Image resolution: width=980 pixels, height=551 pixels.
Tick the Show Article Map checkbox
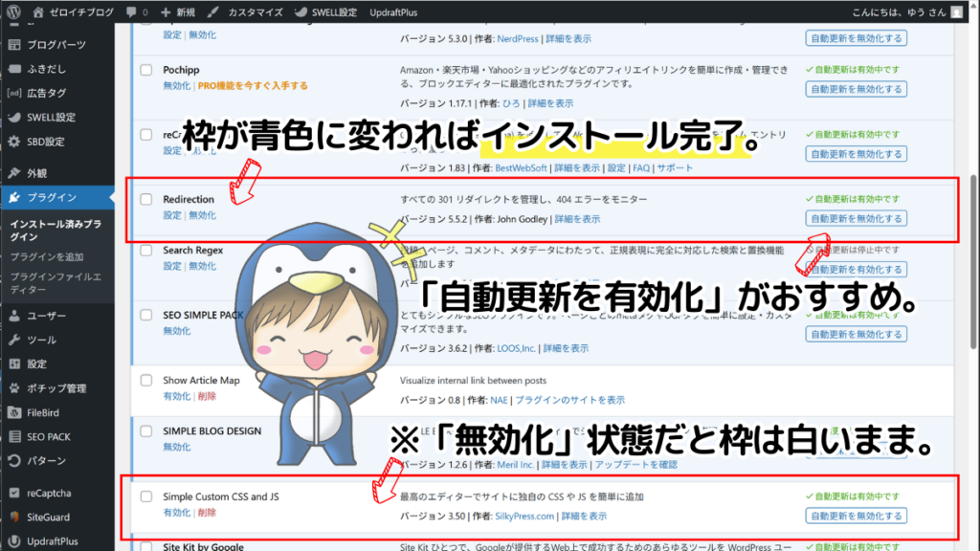(146, 381)
